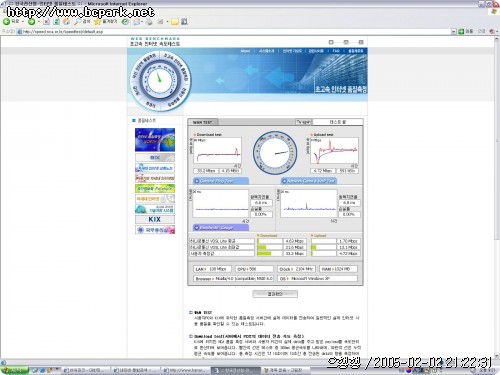The image size is (500, 375).
Task: Click the Print toolbar icon
Action: pos(149,22)
